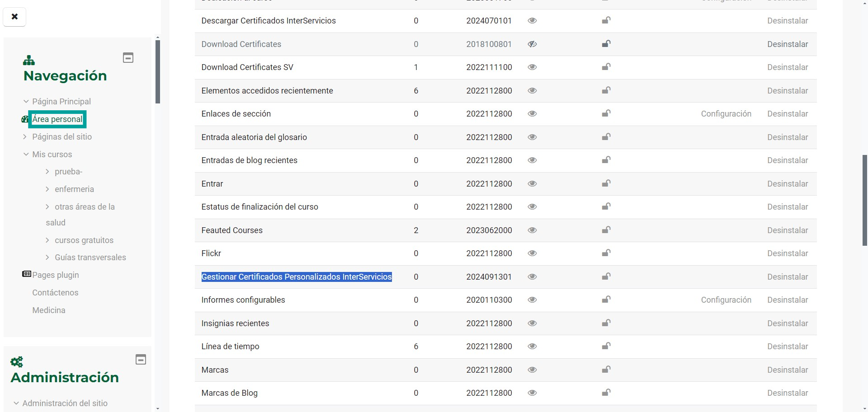Expand Páginas del sitio tree node

coord(25,136)
